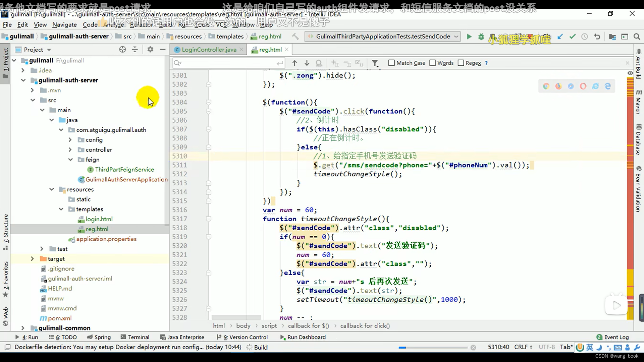Screen dimensions: 644x362
Task: Click the Git update project arrow icon
Action: (x=560, y=37)
